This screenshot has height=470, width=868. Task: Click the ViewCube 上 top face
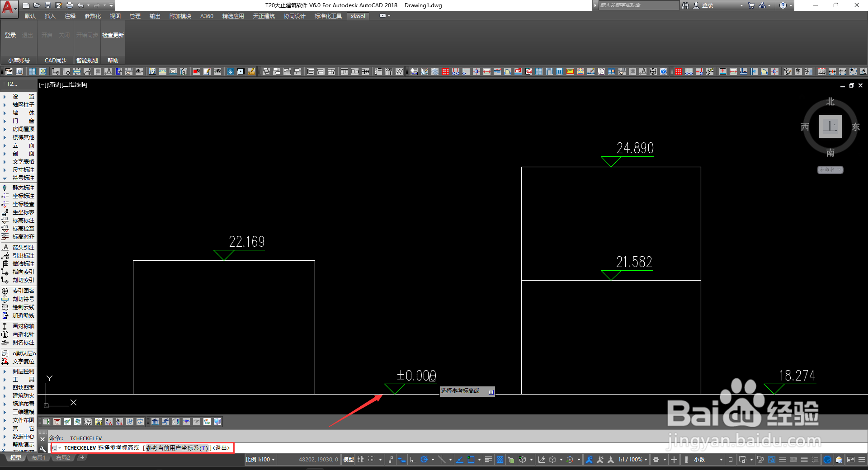[830, 127]
